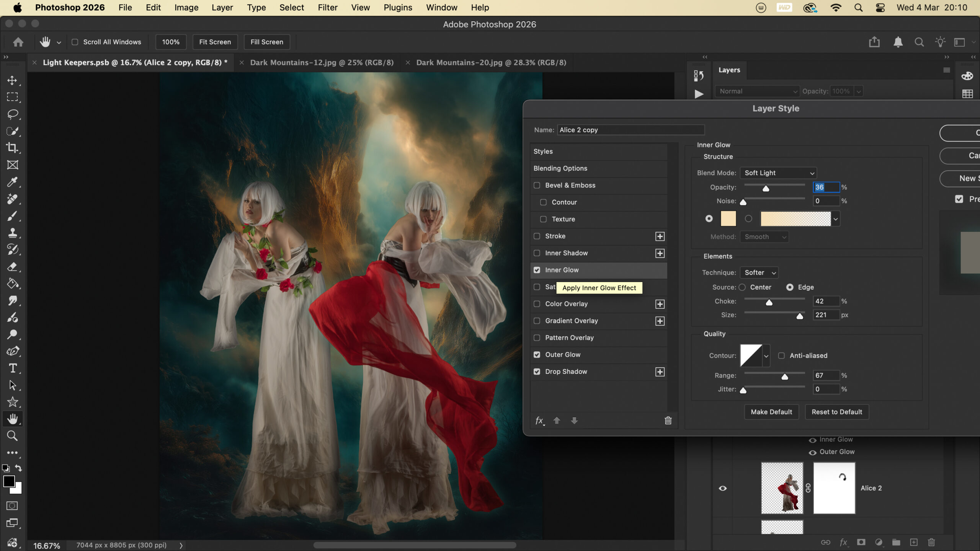The width and height of the screenshot is (980, 551).
Task: Open the Blend Mode Soft Light dropdown
Action: 778,173
